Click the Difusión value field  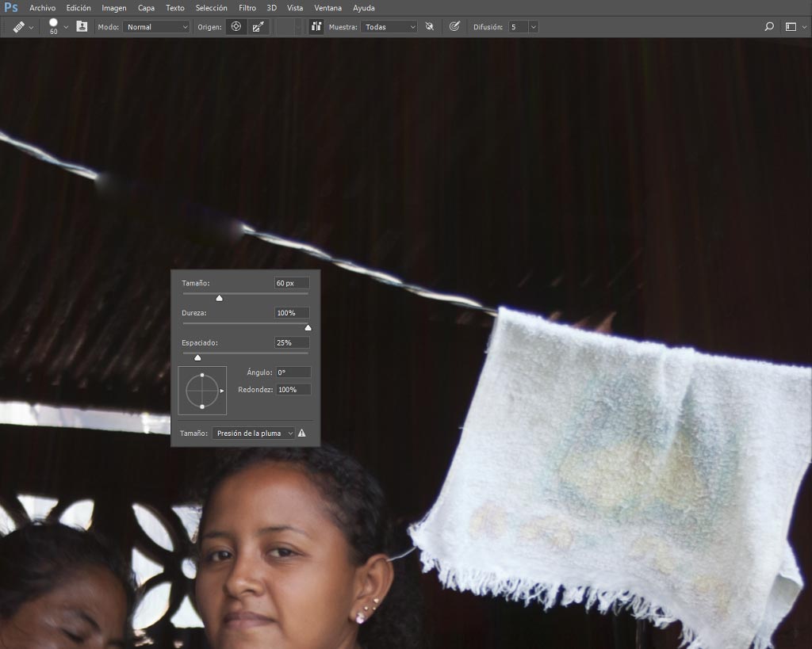point(519,27)
